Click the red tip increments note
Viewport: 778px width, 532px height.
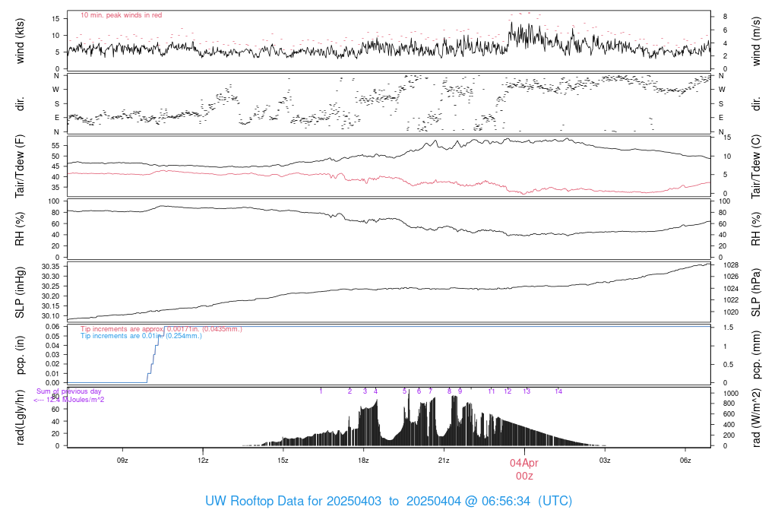[x=161, y=328]
